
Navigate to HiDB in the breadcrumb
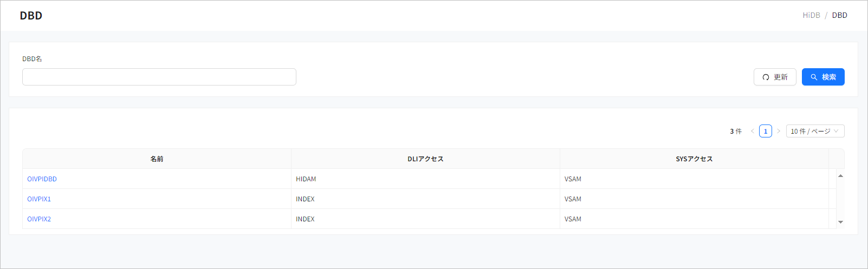(x=811, y=15)
